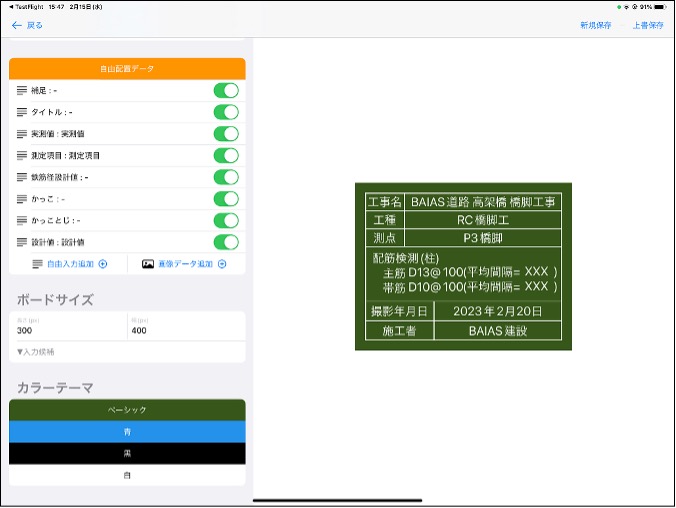Screen dimensions: 676x508
Task: Select the ベーシック green color theme
Action: point(127,410)
